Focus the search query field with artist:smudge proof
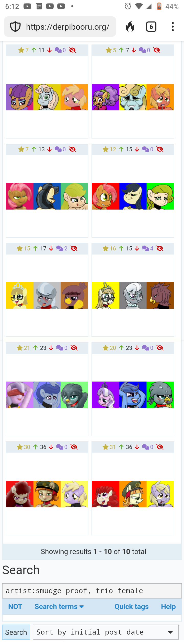184x644 pixels. coord(92,591)
